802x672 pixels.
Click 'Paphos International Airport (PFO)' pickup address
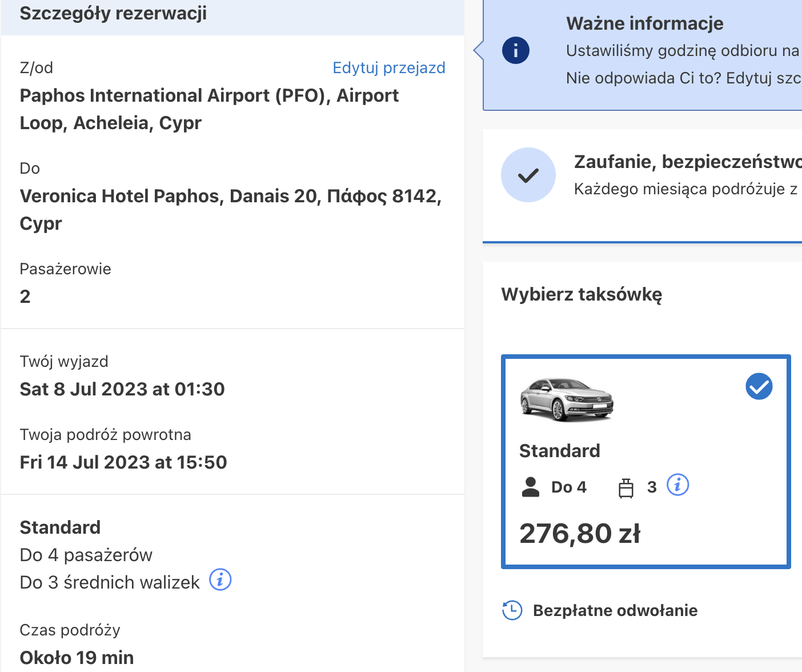pos(210,109)
